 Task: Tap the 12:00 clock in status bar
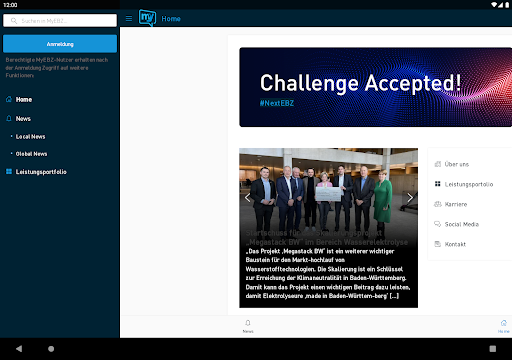pos(10,5)
